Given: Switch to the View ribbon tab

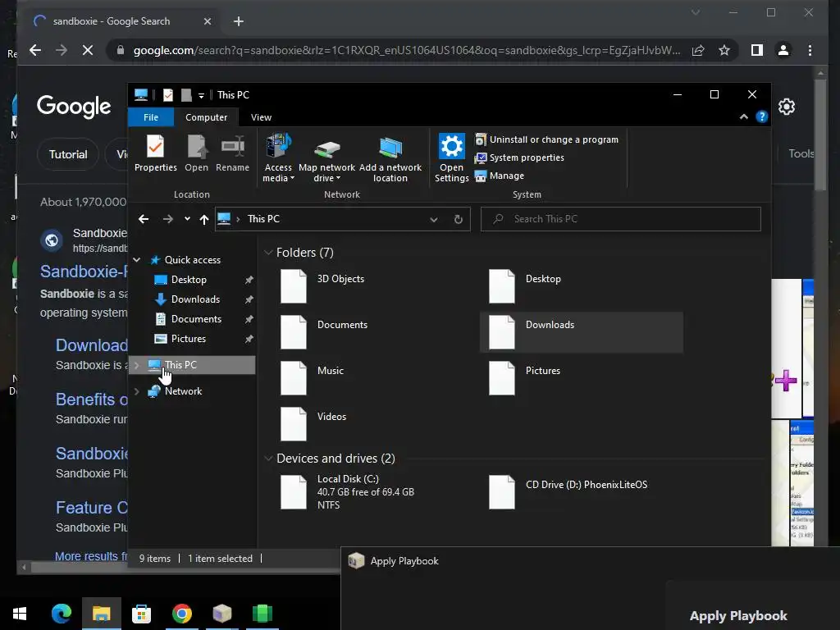Looking at the screenshot, I should pos(261,117).
